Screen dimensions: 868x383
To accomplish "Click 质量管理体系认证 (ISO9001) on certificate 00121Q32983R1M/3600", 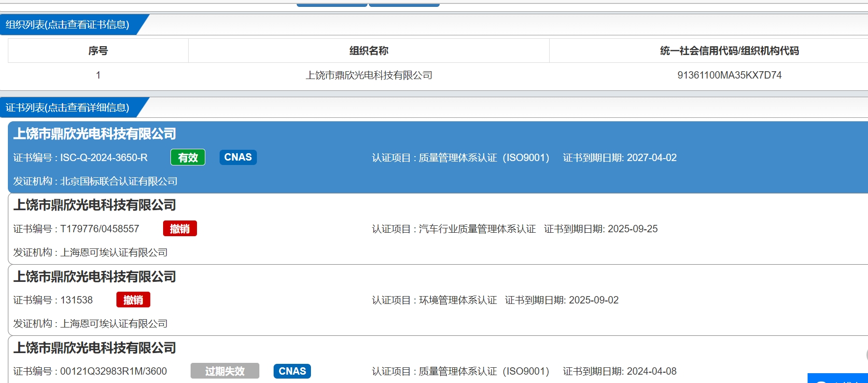I will [x=484, y=371].
